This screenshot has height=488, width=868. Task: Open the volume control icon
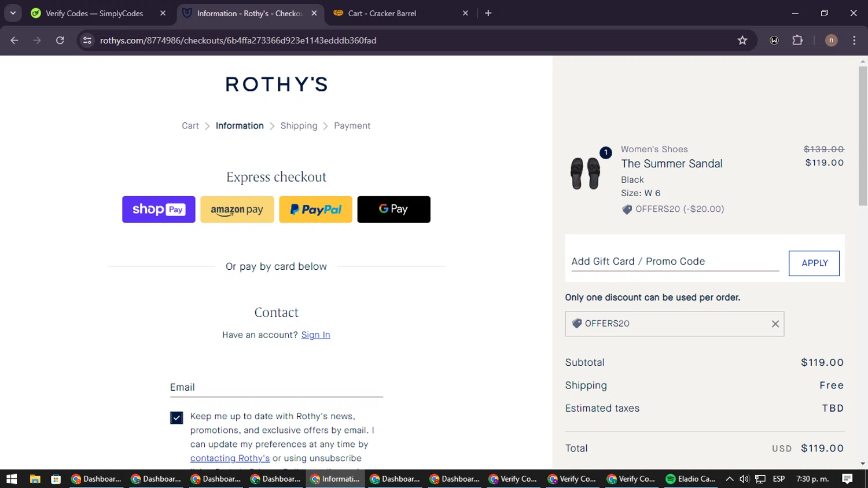pyautogui.click(x=744, y=479)
